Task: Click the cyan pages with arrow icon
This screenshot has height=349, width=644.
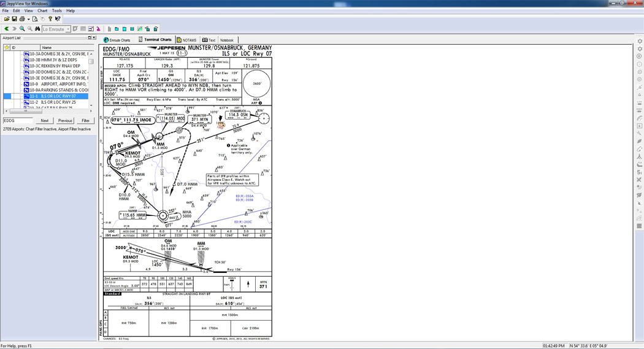Action: 147,29
